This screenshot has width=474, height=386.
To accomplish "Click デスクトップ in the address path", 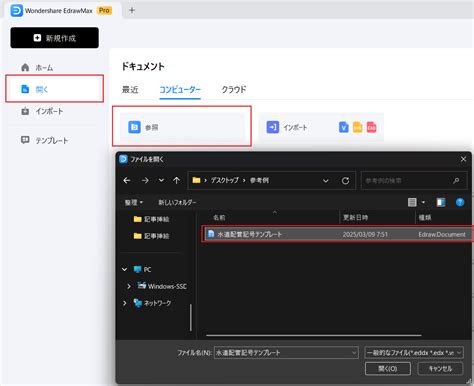I will [x=225, y=180].
